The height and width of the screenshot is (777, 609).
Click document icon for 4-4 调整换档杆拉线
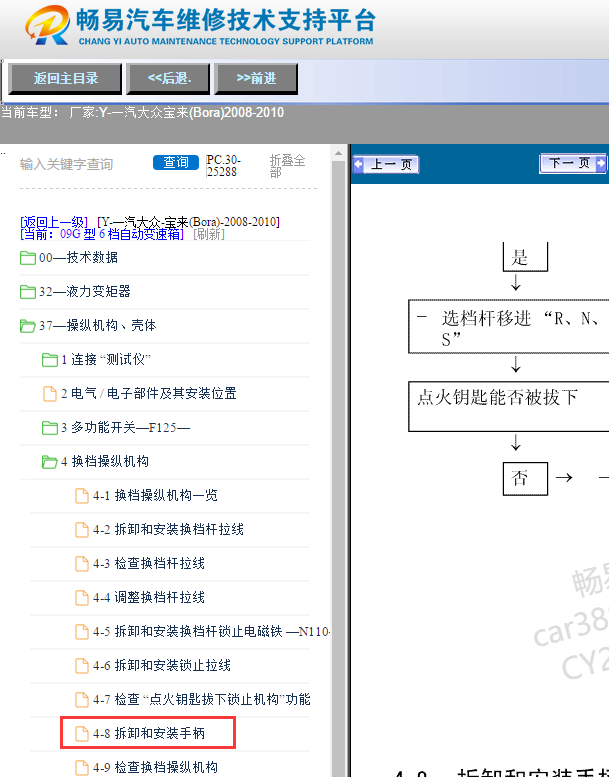(82, 598)
